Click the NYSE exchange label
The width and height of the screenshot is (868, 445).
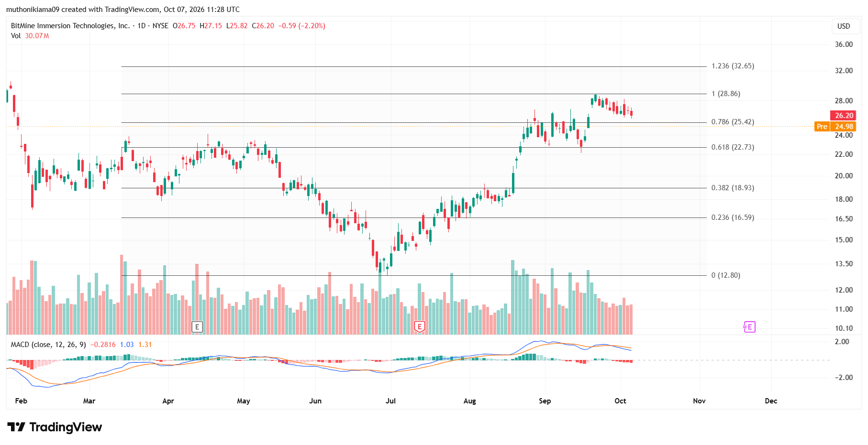[160, 26]
